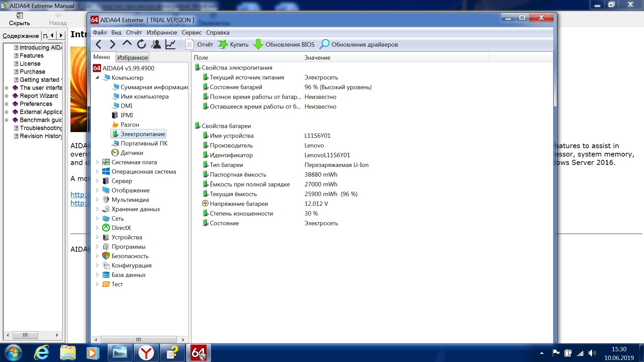
Task: Open the Вид menu
Action: click(x=116, y=33)
